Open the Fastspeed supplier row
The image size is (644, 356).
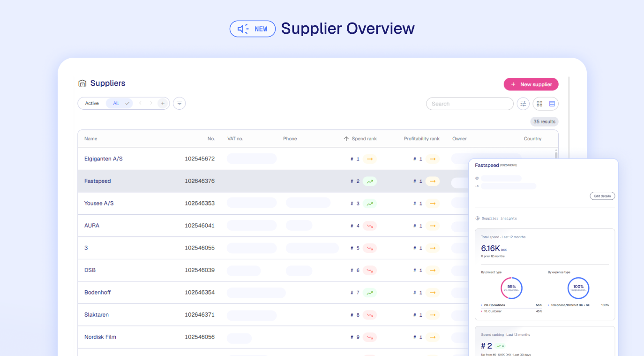pyautogui.click(x=273, y=181)
